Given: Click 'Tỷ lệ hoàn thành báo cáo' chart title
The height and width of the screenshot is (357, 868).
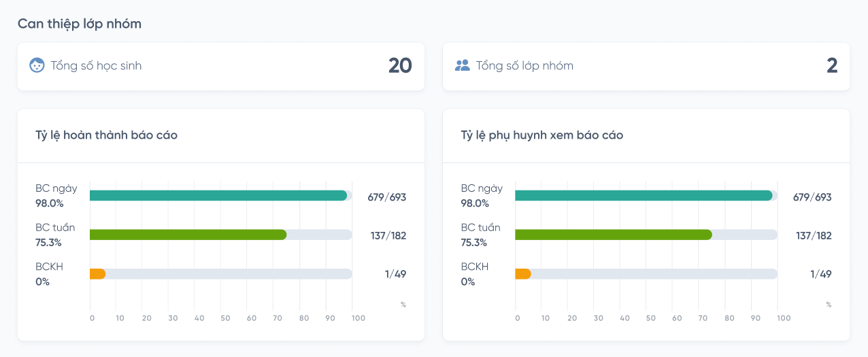Looking at the screenshot, I should 106,135.
